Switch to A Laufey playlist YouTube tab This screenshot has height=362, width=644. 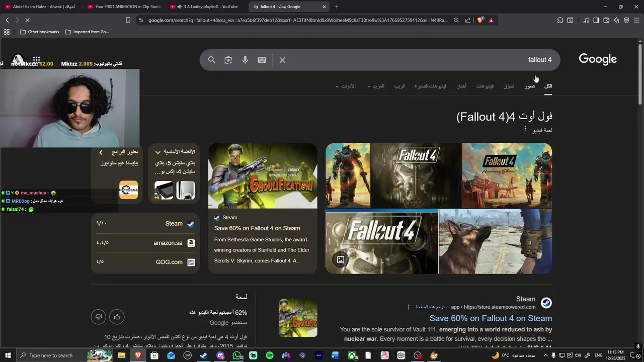click(206, 7)
